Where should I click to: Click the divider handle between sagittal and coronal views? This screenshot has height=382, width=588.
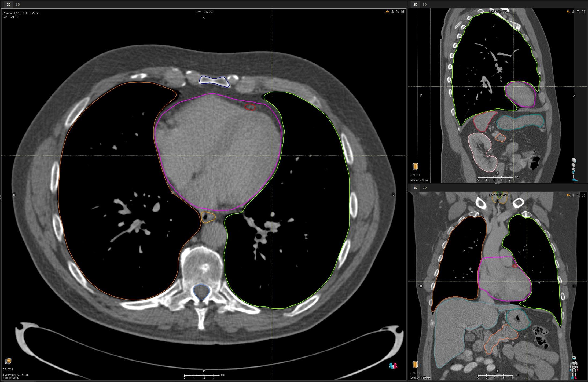[497, 184]
